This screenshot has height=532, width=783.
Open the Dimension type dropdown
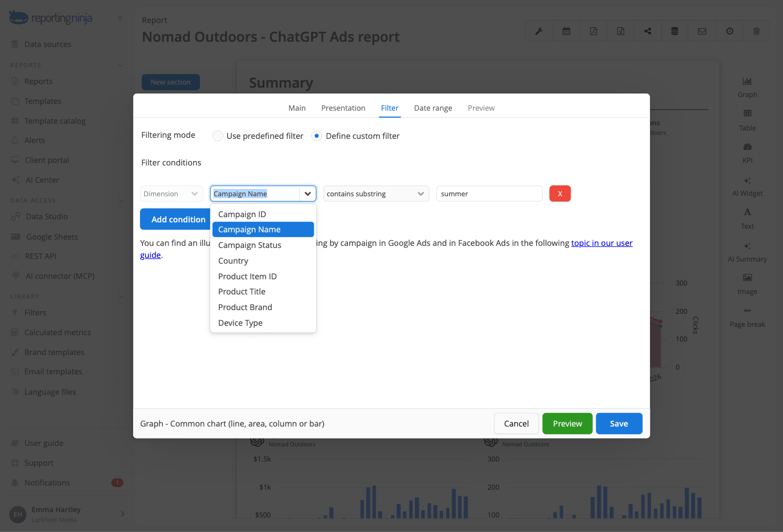(171, 194)
